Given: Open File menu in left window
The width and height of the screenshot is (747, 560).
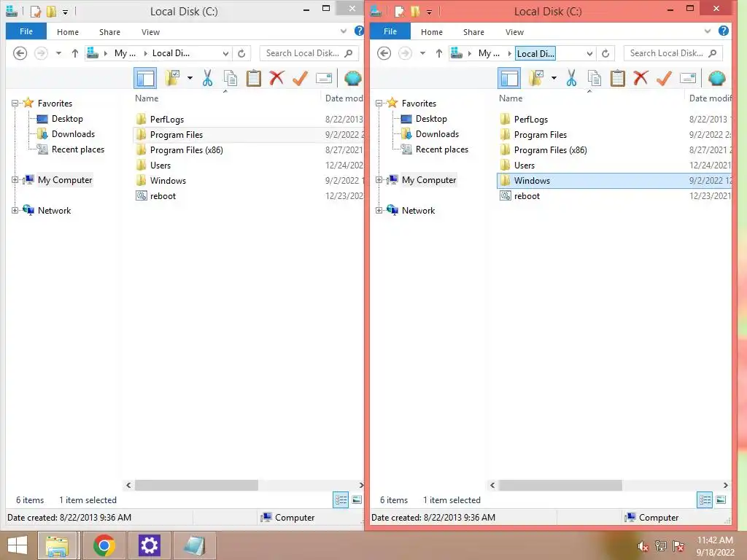Looking at the screenshot, I should click(26, 31).
